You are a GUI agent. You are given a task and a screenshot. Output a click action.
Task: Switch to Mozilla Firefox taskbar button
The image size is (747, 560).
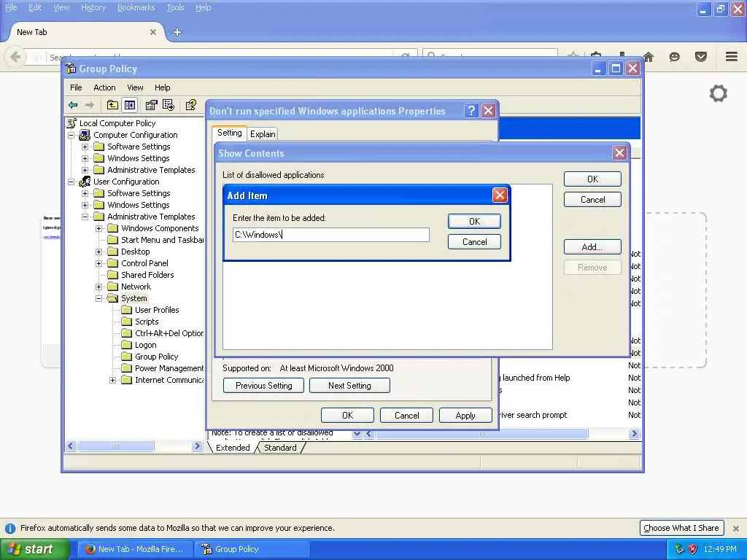[x=135, y=549]
